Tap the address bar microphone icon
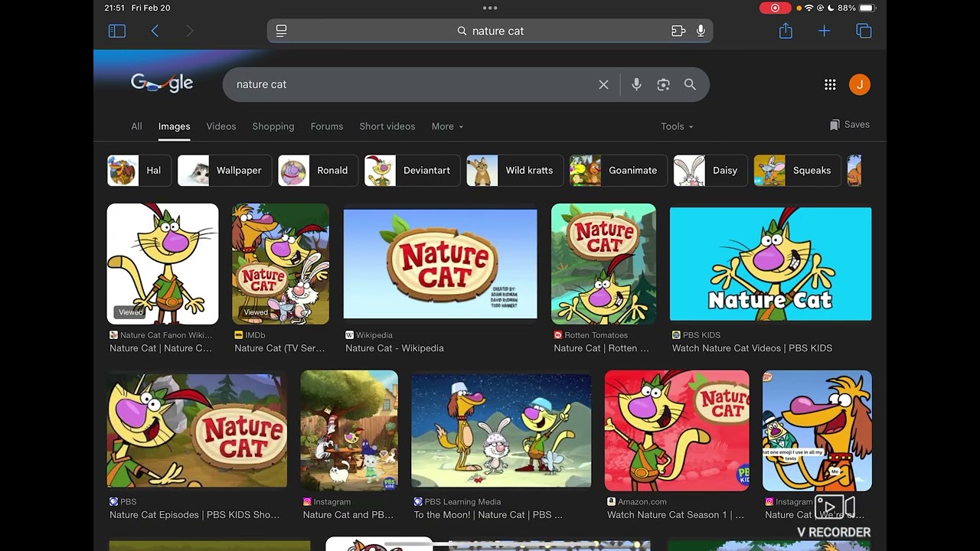Screen dimensions: 980x551 [701, 31]
